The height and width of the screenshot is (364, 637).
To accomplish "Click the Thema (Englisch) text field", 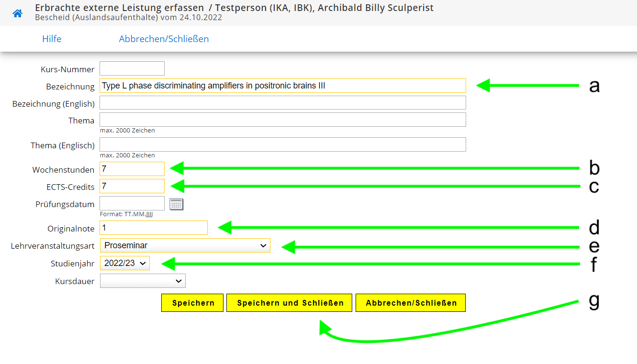I will (x=283, y=144).
